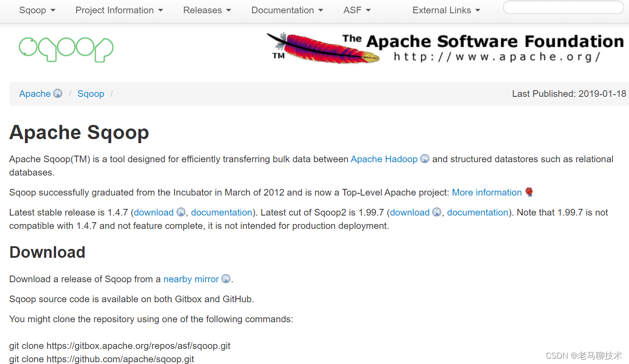
Task: Open the Releases dropdown
Action: (207, 10)
